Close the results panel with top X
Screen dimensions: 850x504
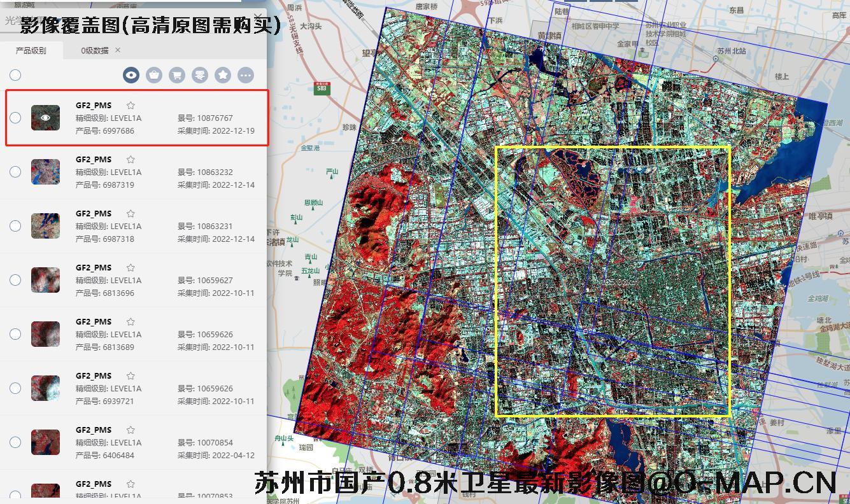coord(257,17)
